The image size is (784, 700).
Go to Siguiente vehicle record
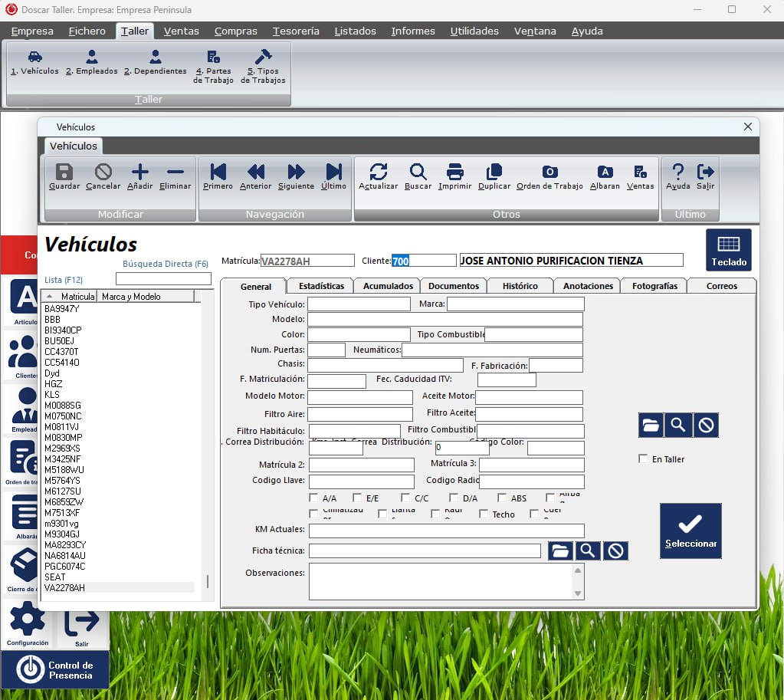pyautogui.click(x=296, y=173)
